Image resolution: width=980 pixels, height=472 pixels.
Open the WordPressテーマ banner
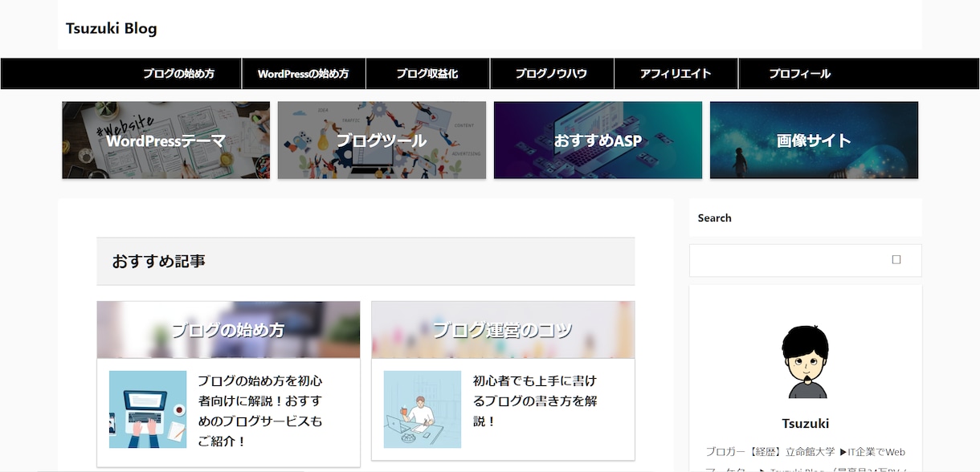[x=166, y=140]
